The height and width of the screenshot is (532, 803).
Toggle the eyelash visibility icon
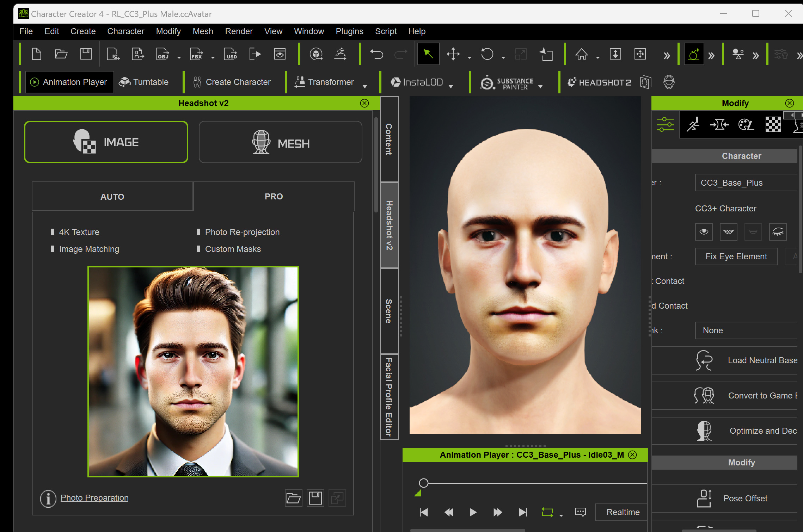pos(778,231)
